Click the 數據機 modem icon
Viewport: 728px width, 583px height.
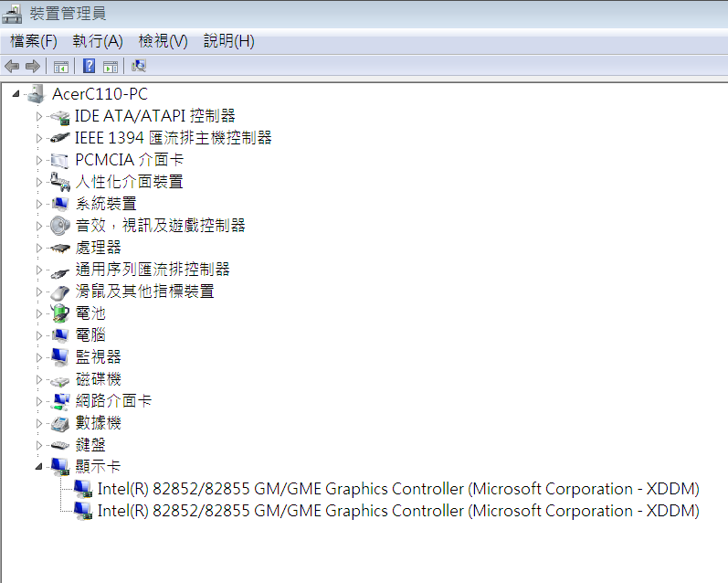60,424
